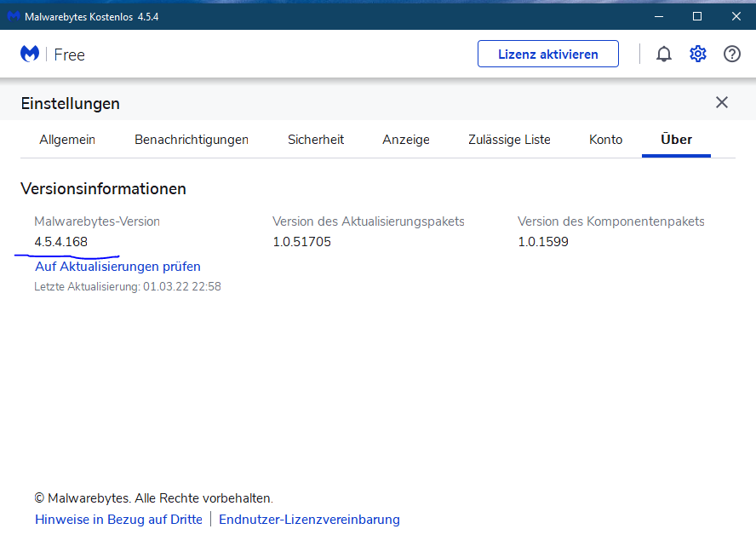The height and width of the screenshot is (552, 756).
Task: Close the Malwarebytes window
Action: point(736,16)
